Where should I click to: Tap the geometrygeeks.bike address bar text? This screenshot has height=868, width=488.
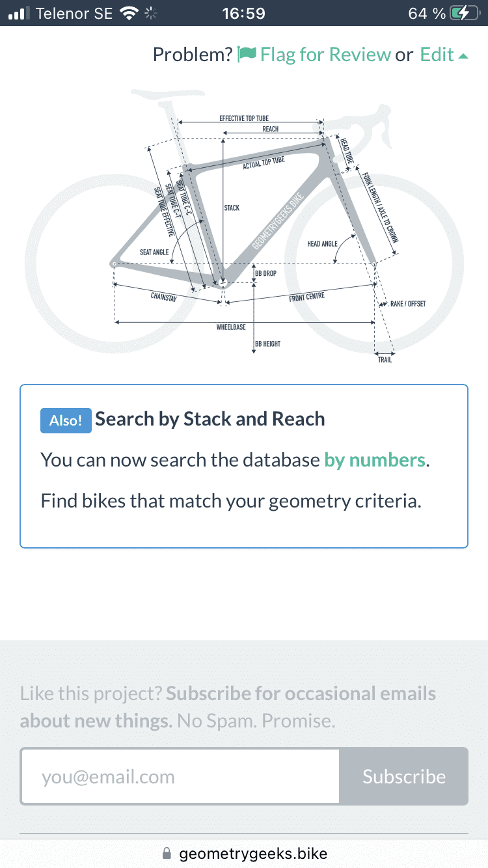click(x=253, y=853)
